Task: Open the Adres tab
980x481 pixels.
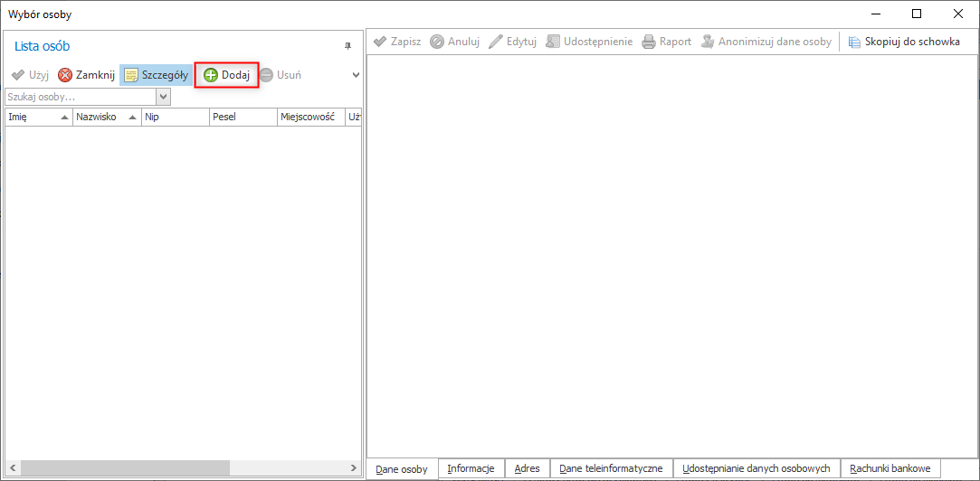Action: tap(527, 467)
